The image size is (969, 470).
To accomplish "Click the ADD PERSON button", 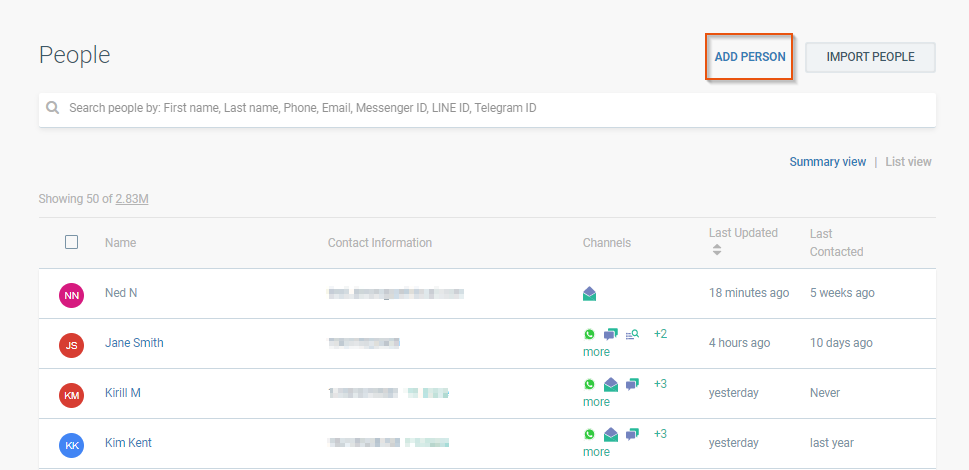I will [750, 58].
